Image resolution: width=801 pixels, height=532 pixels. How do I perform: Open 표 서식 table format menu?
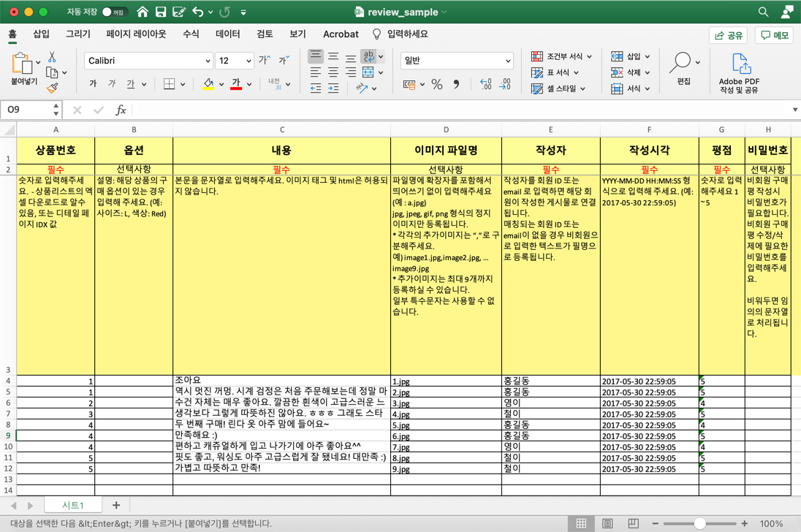554,72
